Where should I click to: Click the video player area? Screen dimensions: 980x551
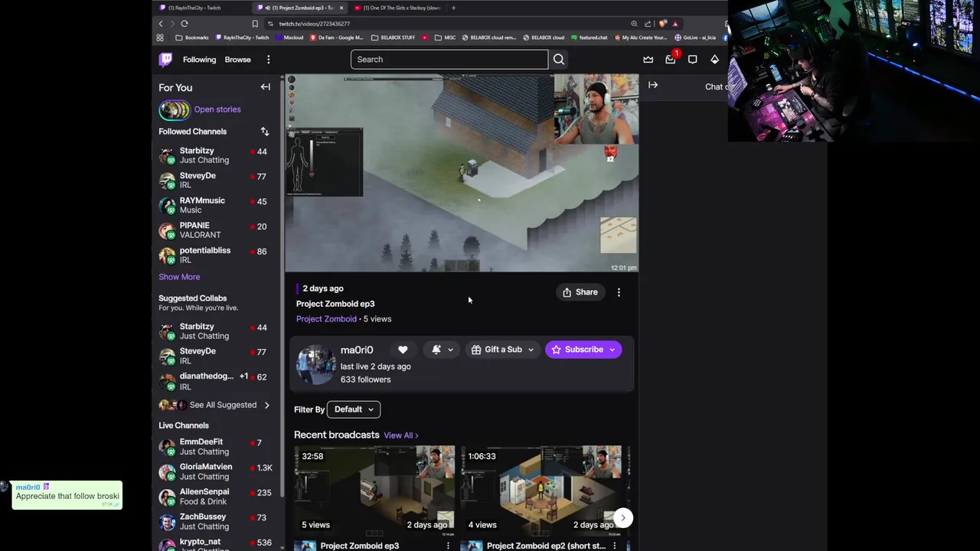(462, 173)
